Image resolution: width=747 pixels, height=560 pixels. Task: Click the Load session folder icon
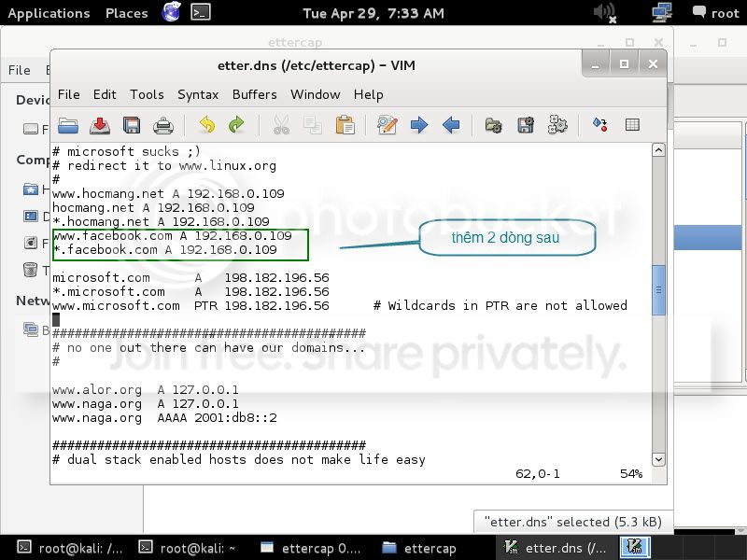494,125
